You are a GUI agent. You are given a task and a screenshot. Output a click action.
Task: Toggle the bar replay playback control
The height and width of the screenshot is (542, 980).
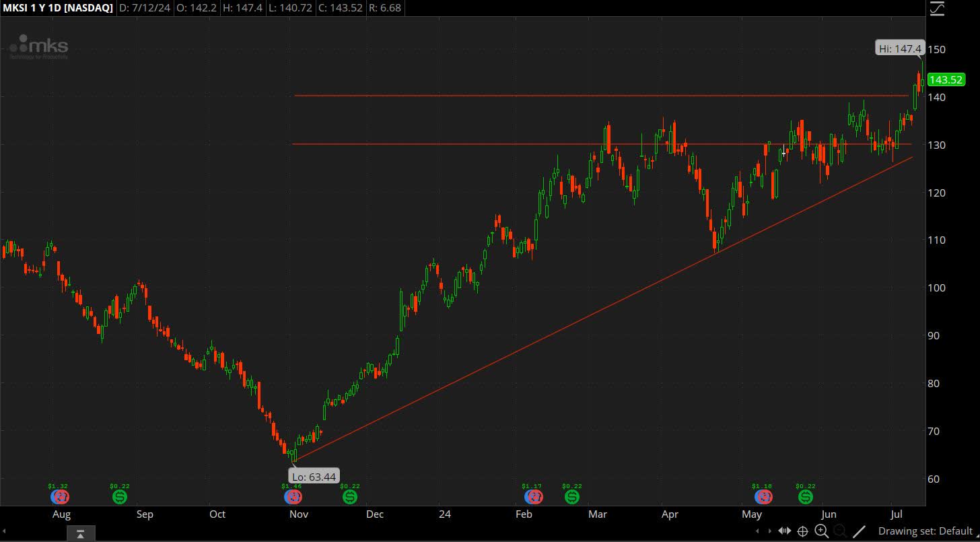(785, 531)
